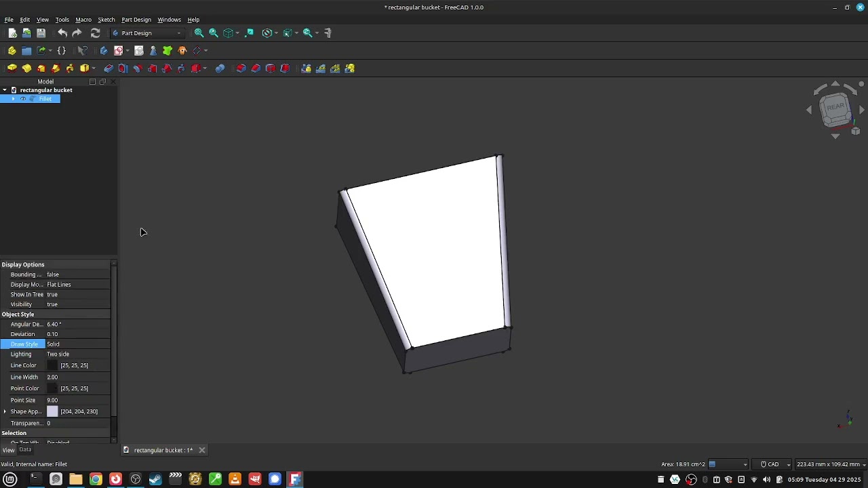This screenshot has height=488, width=868.
Task: Open the Macro menu
Action: pos(83,20)
